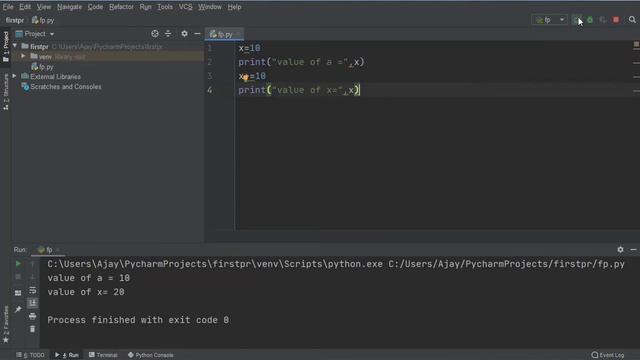
Task: Start debugging with the green bug icon
Action: [590, 20]
